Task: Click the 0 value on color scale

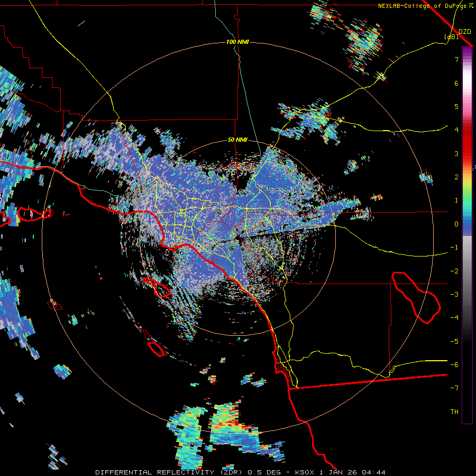Action: [456, 224]
